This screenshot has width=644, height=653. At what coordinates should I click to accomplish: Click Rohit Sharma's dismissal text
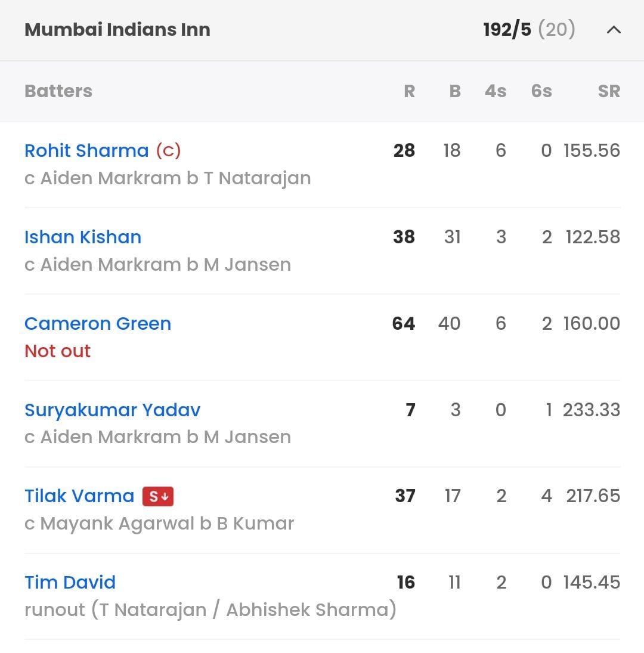(168, 178)
